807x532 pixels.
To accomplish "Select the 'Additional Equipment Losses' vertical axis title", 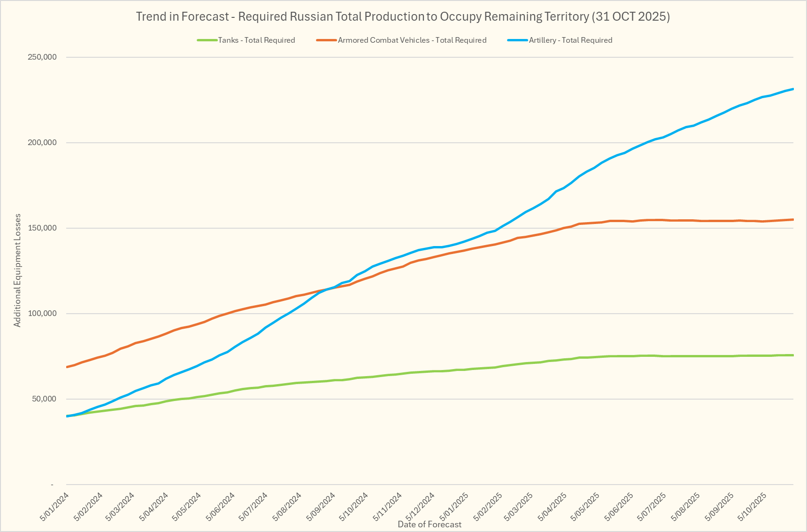I will (17, 270).
